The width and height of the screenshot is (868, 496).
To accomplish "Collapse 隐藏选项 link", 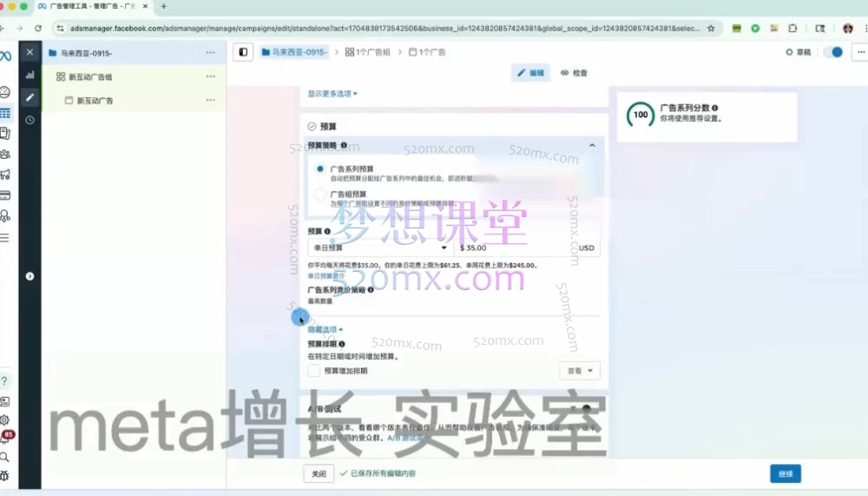I will [x=325, y=329].
